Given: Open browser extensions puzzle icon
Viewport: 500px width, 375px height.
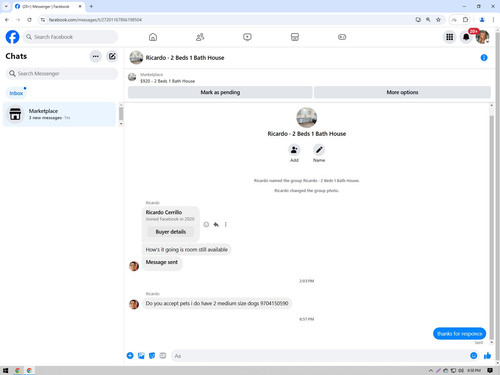Looking at the screenshot, I should coord(466,20).
